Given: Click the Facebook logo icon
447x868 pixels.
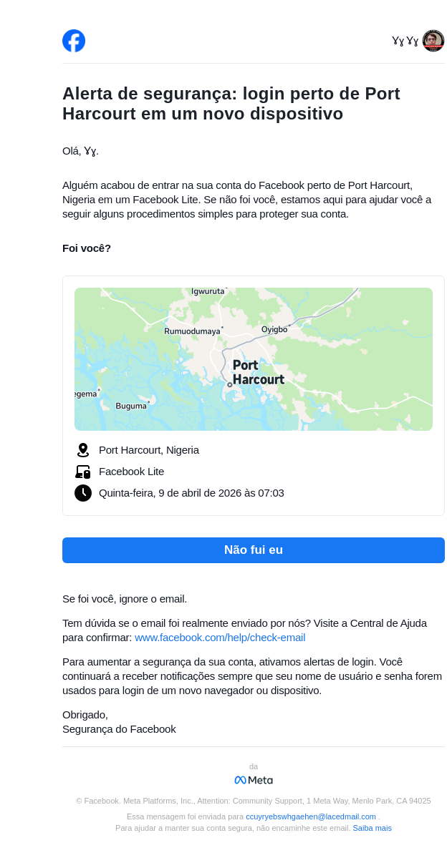Looking at the screenshot, I should (74, 41).
